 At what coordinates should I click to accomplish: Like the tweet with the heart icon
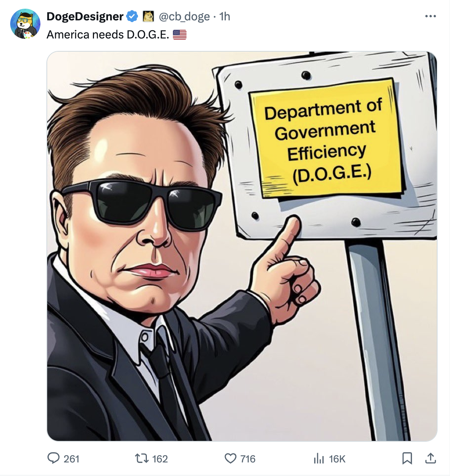pos(230,458)
